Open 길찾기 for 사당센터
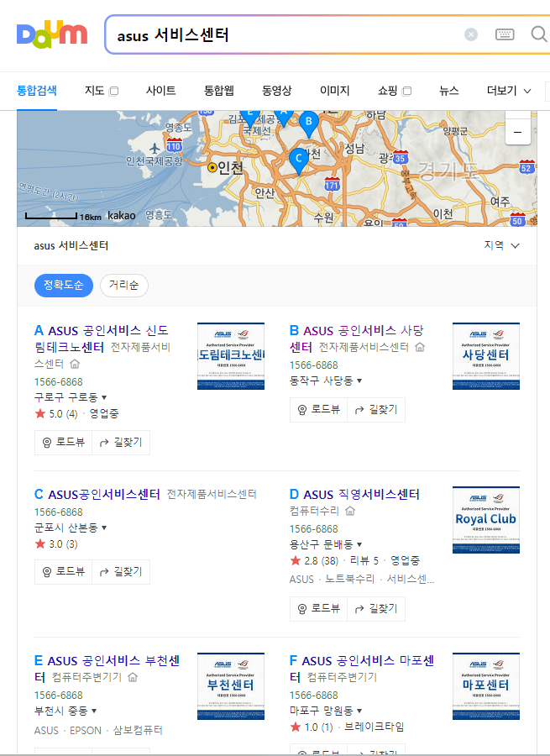Viewport: 550px width, 756px height. [376, 410]
